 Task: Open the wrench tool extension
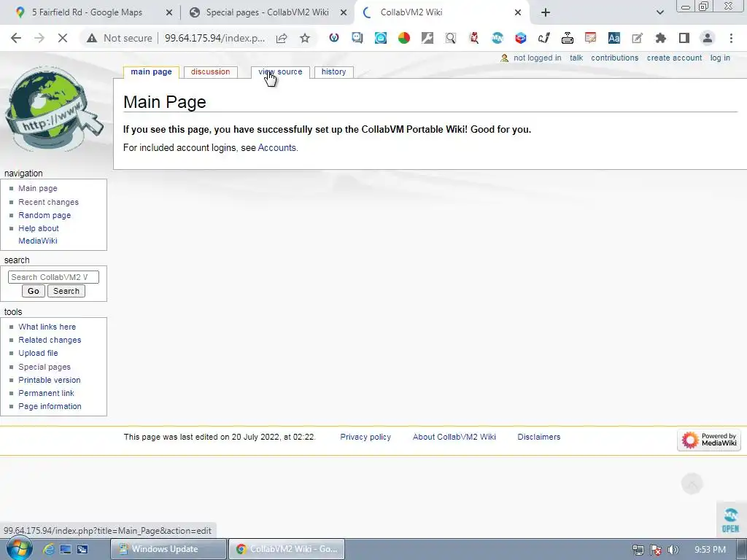click(427, 38)
